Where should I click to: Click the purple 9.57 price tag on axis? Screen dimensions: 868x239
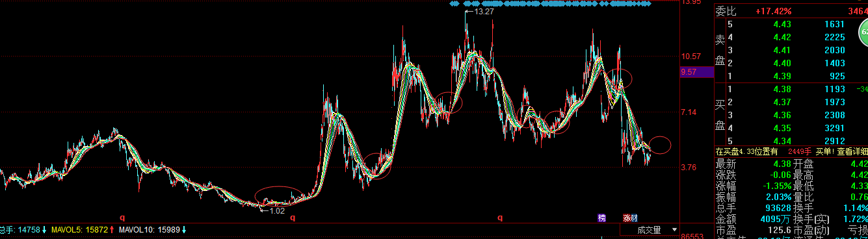coord(695,73)
